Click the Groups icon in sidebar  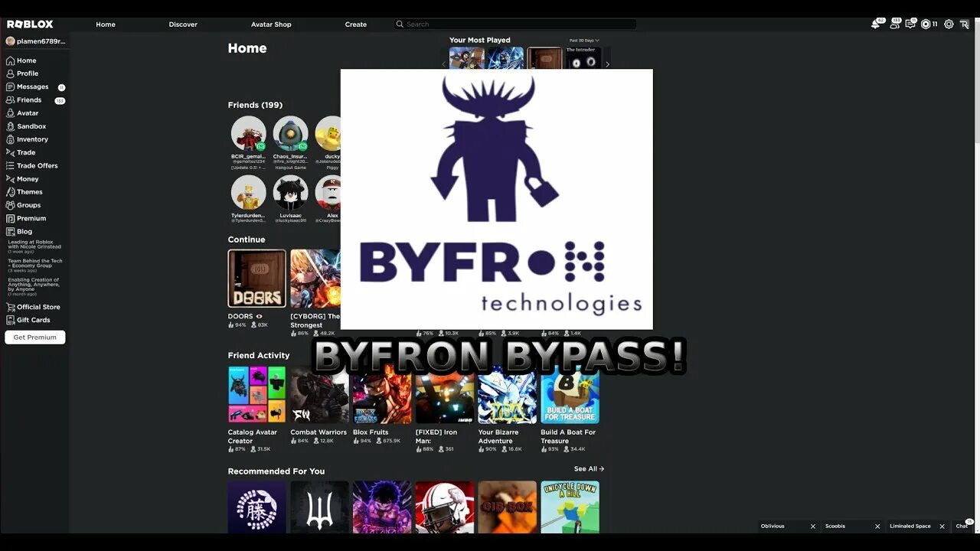click(10, 205)
